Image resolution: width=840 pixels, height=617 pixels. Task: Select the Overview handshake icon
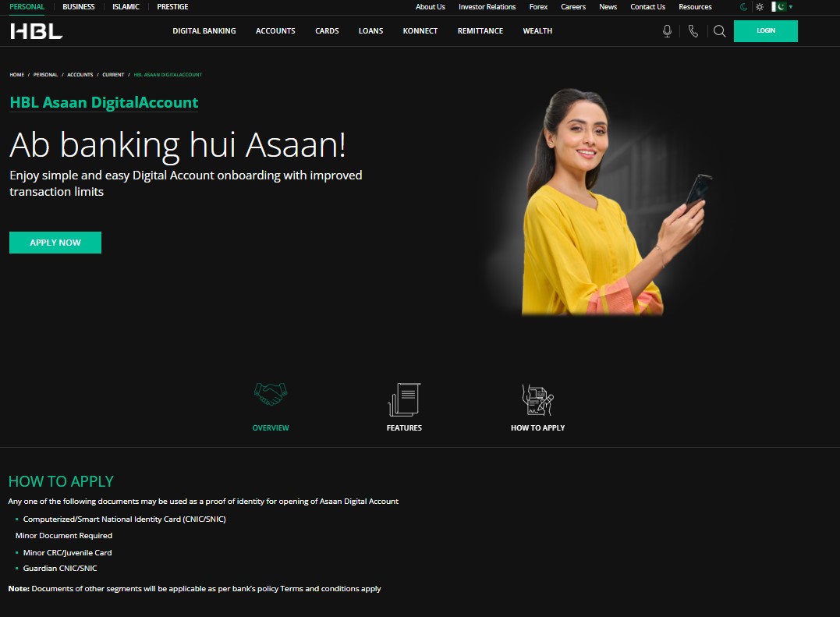271,394
